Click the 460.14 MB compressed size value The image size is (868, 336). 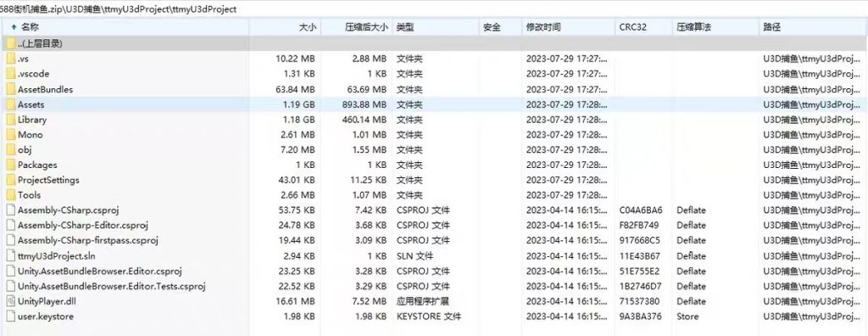pyautogui.click(x=364, y=119)
